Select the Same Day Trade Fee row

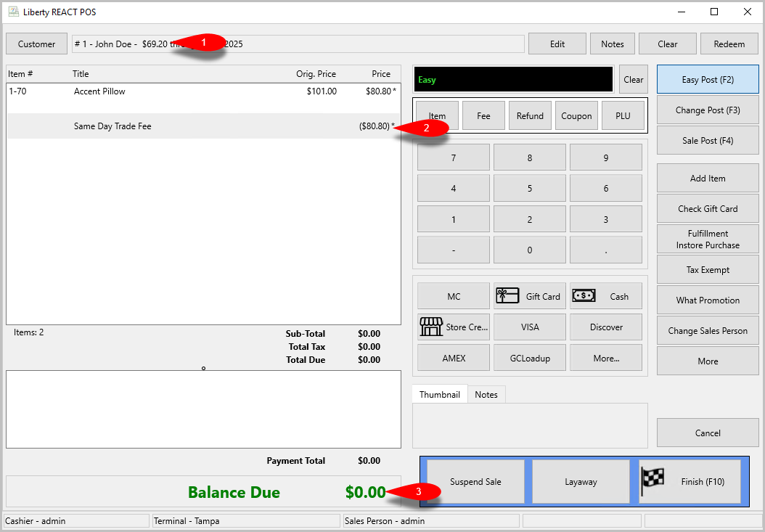tap(203, 126)
